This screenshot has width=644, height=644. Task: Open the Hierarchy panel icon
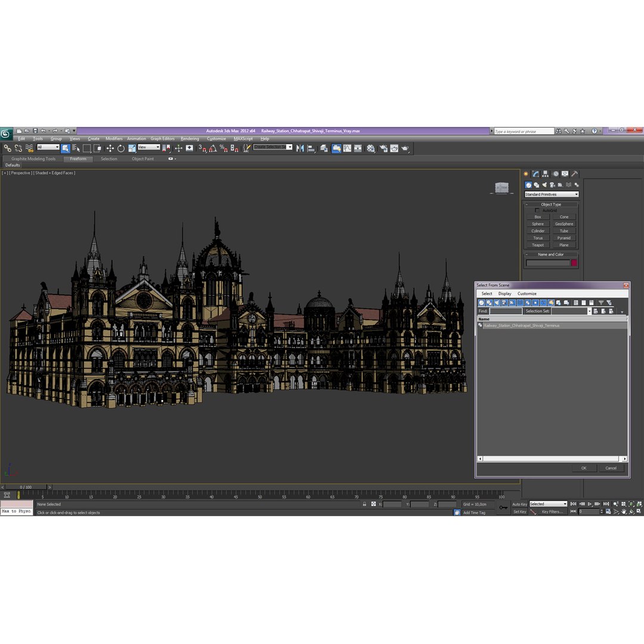click(x=546, y=174)
